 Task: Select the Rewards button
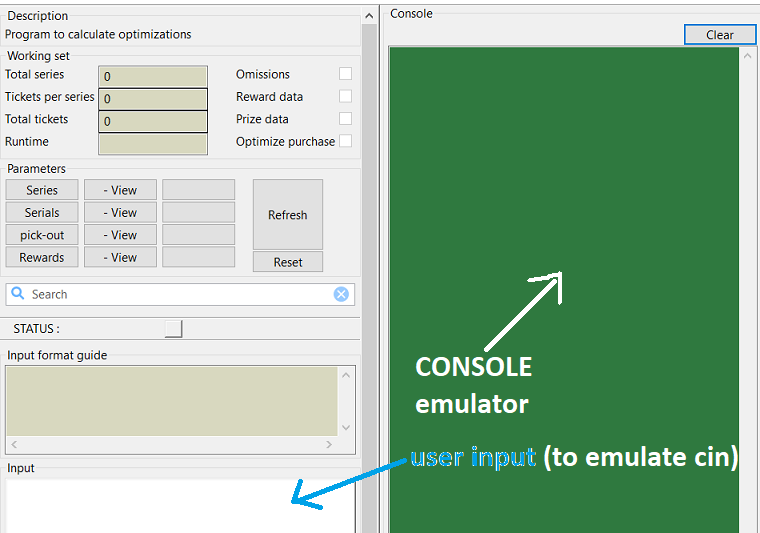(42, 257)
